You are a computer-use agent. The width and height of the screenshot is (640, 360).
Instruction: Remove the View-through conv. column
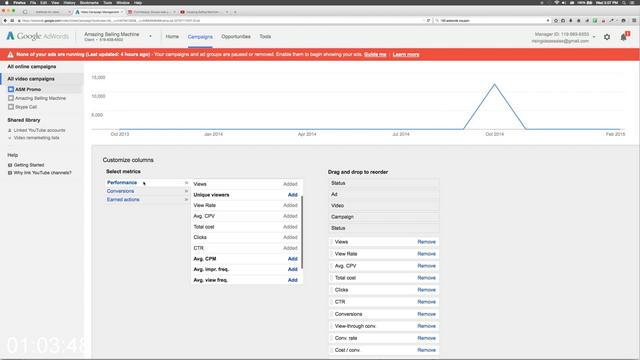427,326
